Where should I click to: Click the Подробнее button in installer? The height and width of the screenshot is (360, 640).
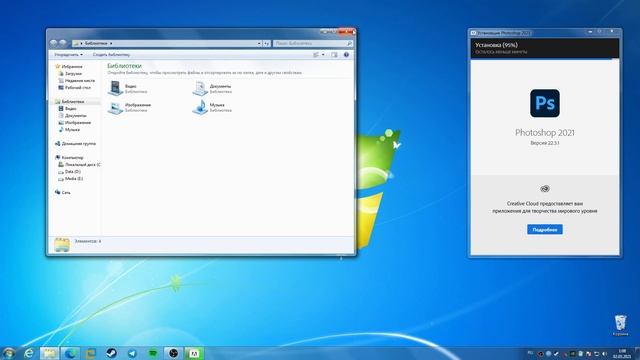(544, 229)
